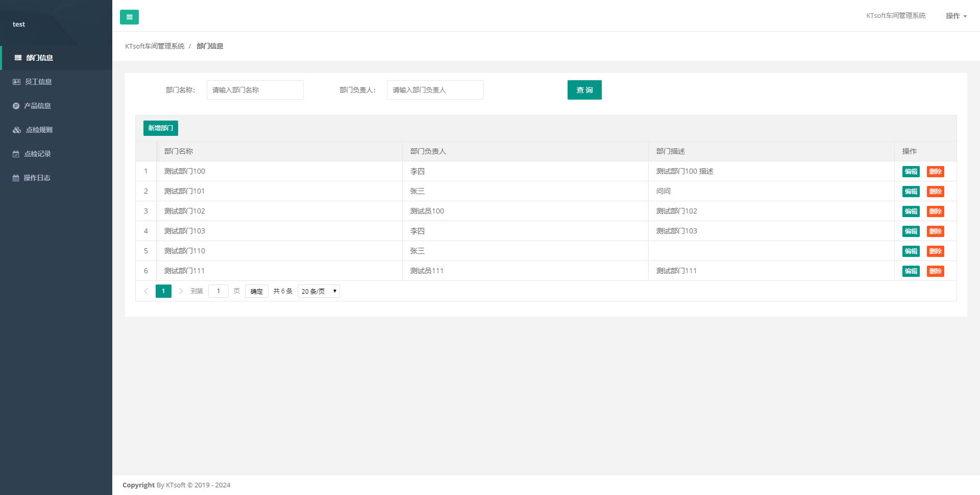Viewport: 980px width, 495px height.
Task: Select page 1 in pagination
Action: [x=163, y=291]
